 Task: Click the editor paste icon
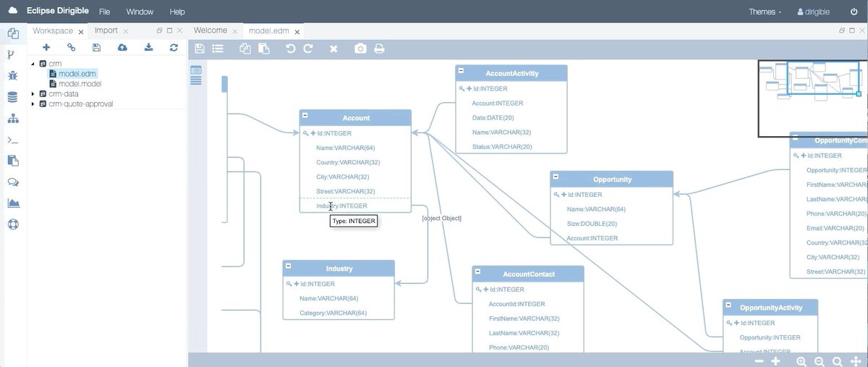click(264, 48)
